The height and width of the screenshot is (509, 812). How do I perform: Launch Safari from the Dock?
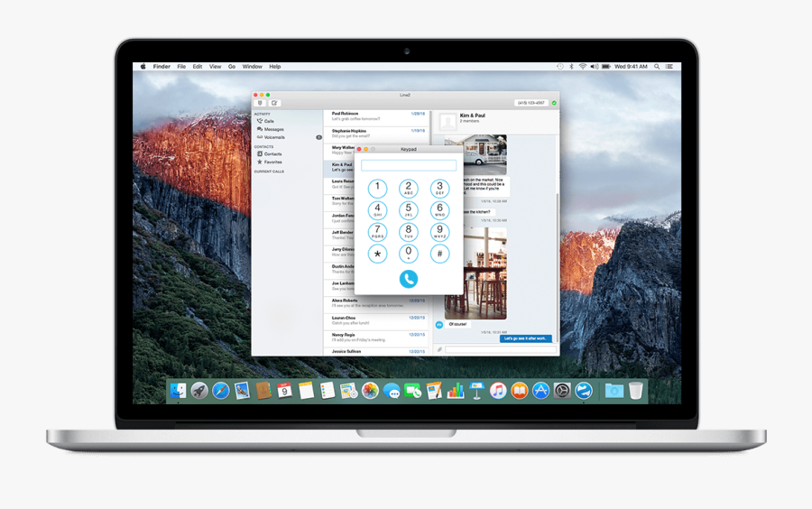(221, 391)
